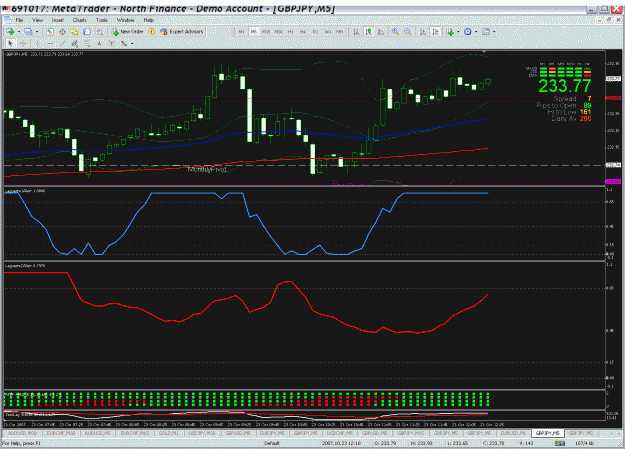Open the File menu
Image resolution: width=625 pixels, height=449 pixels.
19,20
